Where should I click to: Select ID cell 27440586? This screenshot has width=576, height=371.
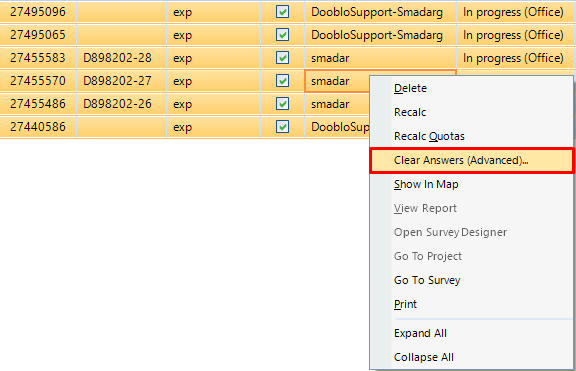click(38, 127)
